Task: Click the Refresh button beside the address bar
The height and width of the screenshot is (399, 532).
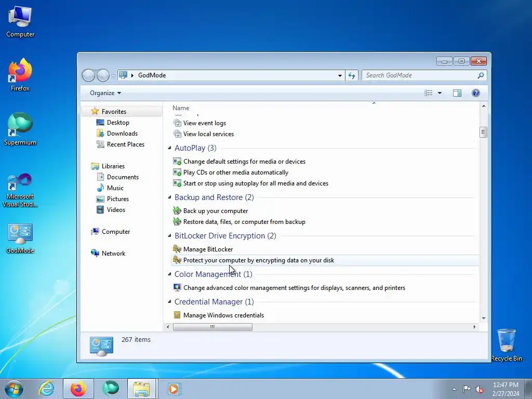Action: [x=352, y=75]
